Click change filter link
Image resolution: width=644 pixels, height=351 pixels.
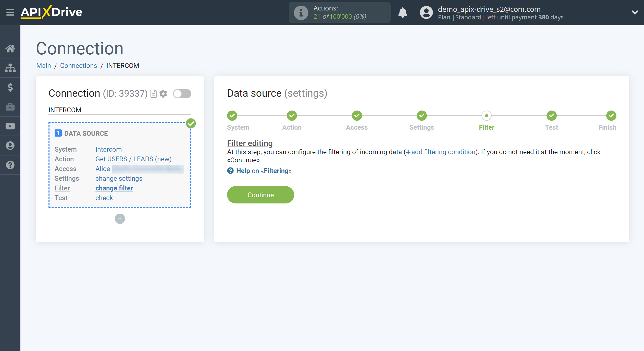pos(114,188)
